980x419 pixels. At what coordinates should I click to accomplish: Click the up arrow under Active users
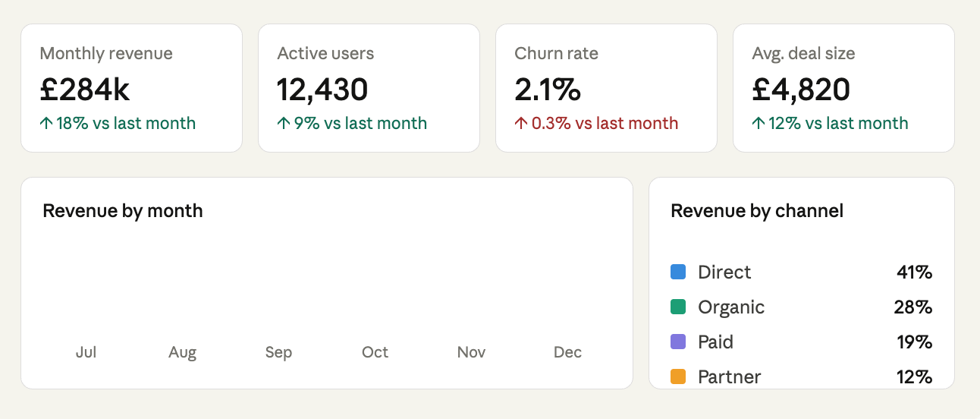[x=284, y=124]
